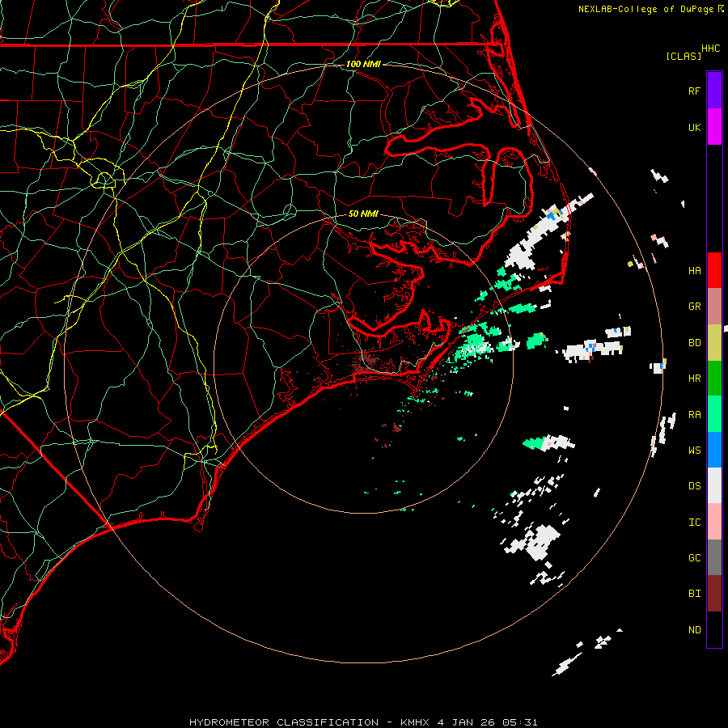
Task: Click the IC legend label
Action: pyautogui.click(x=694, y=523)
